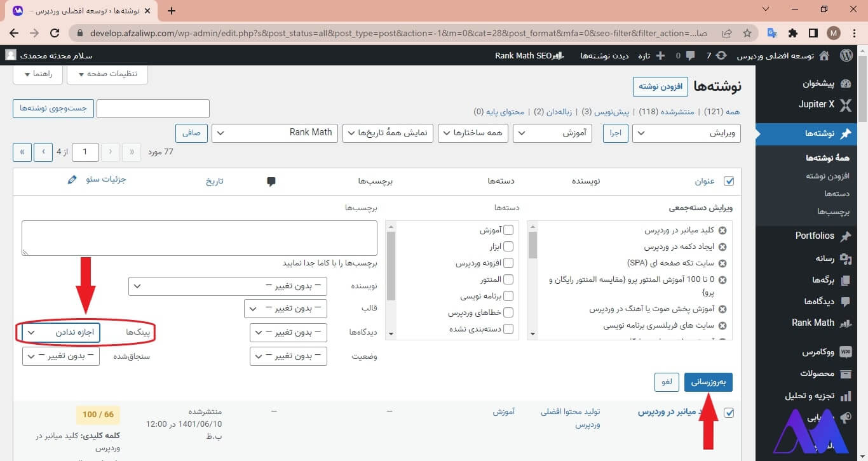
Task: Click the browser back arrow
Action: [14, 33]
